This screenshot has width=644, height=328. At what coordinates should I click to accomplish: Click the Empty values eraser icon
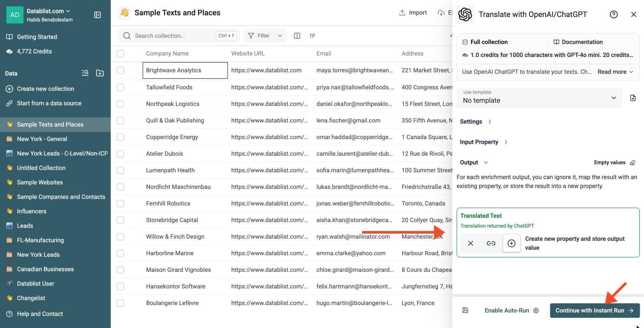pyautogui.click(x=632, y=163)
